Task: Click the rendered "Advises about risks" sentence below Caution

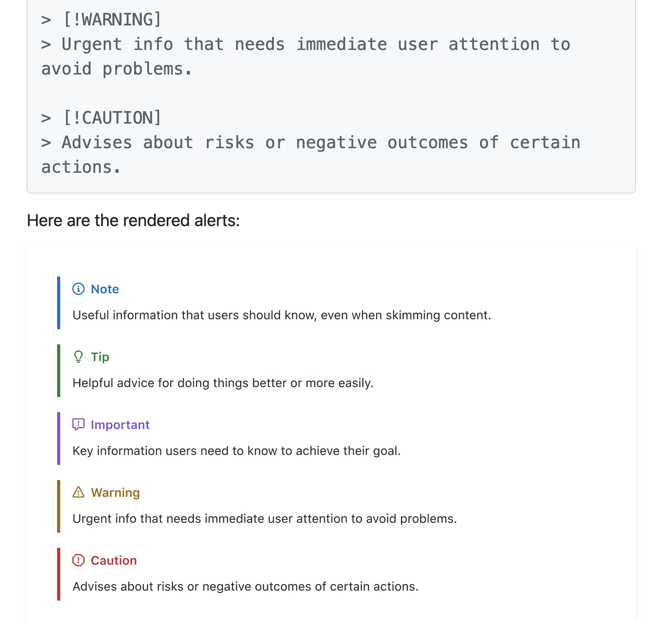Action: point(245,587)
